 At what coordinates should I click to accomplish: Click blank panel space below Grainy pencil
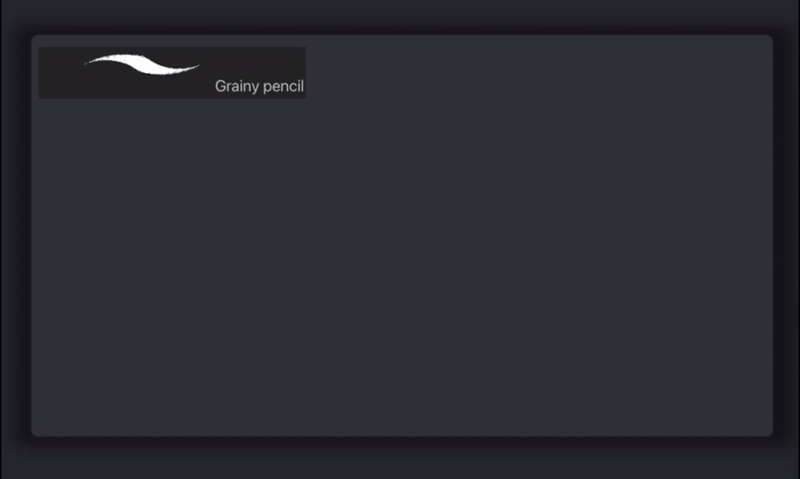(172, 200)
